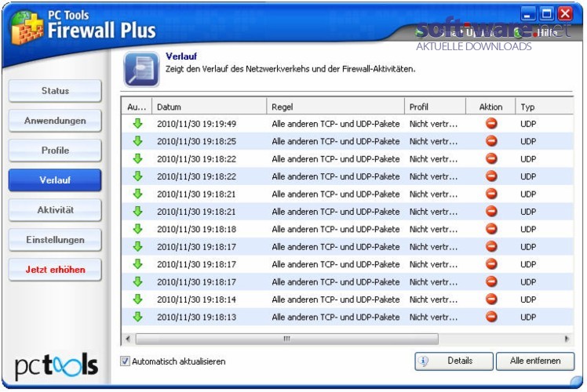Open the Profile section
The height and width of the screenshot is (392, 587).
pyautogui.click(x=55, y=151)
